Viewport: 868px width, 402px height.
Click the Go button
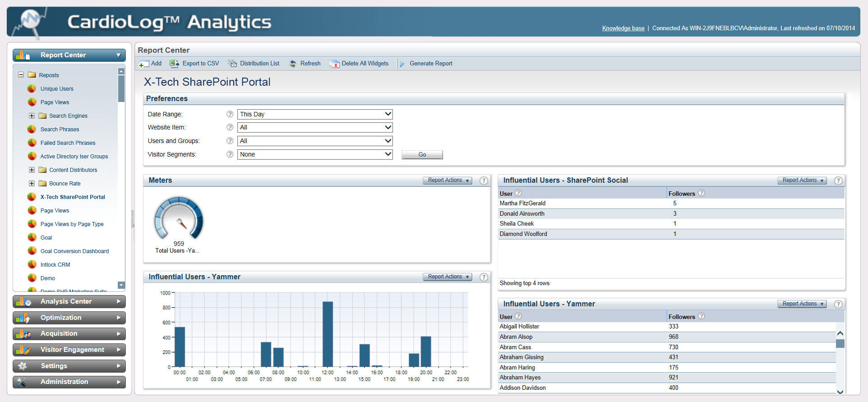pos(422,155)
